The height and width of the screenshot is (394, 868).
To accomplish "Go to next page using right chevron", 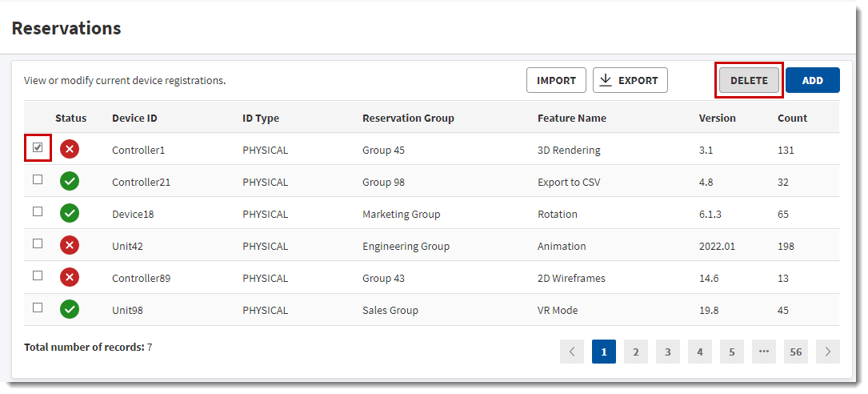I will 828,352.
